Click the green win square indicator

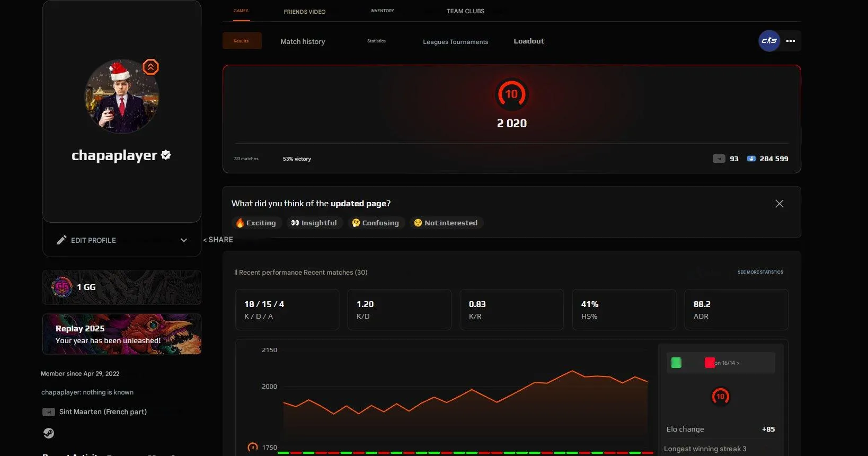click(676, 363)
